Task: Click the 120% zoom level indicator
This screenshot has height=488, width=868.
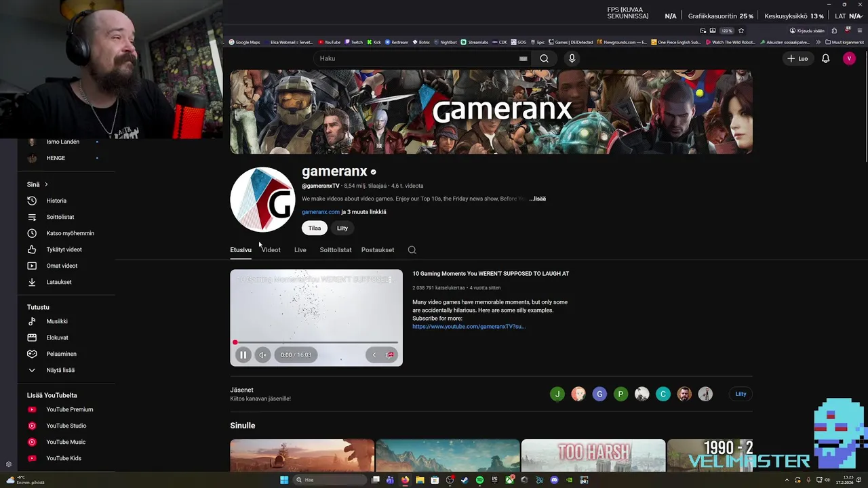Action: click(726, 30)
